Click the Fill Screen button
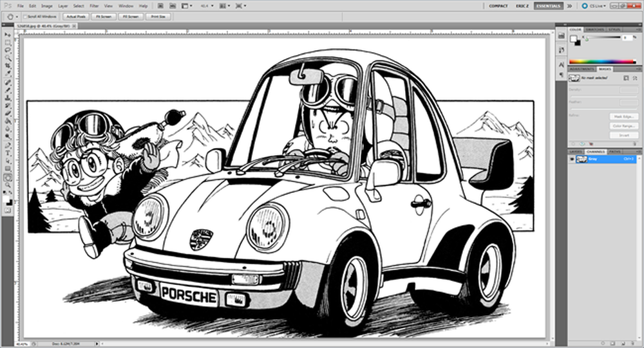 tap(131, 17)
